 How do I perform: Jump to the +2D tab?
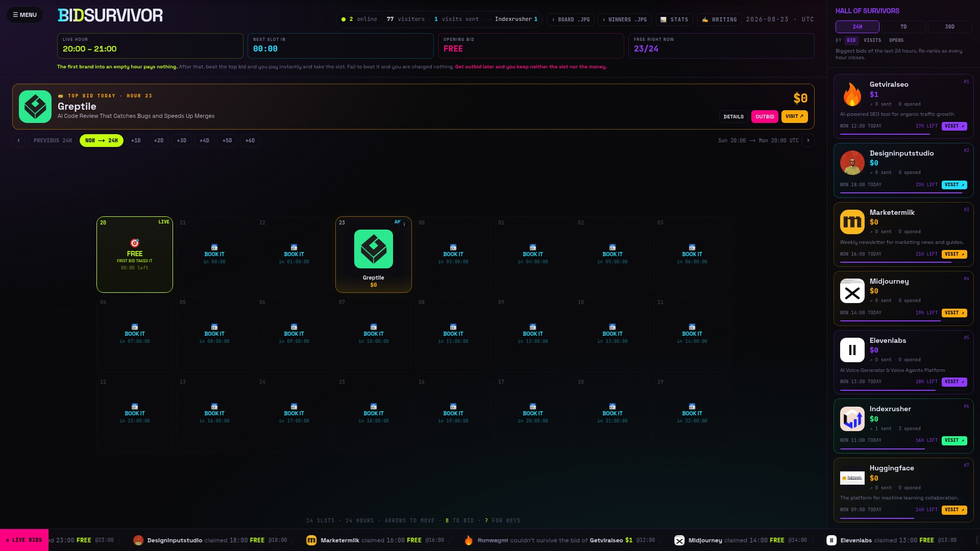pyautogui.click(x=159, y=140)
